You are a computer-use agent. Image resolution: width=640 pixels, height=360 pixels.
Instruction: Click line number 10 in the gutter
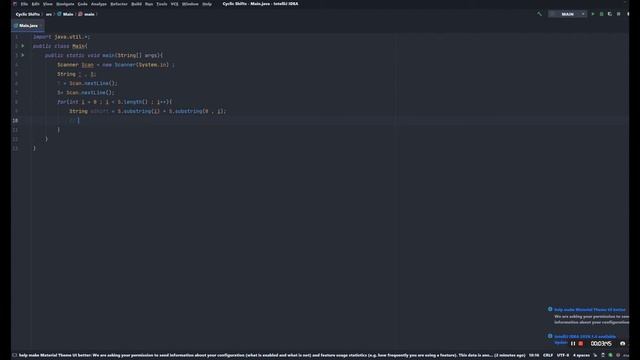pyautogui.click(x=15, y=120)
